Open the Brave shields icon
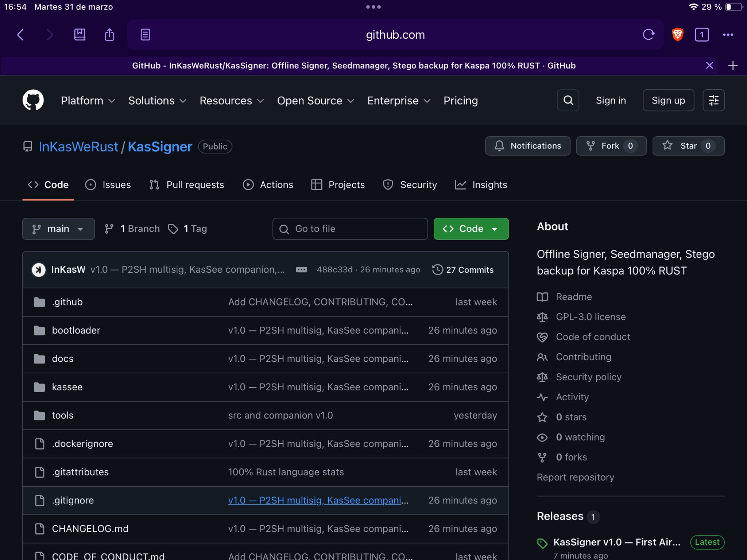Viewport: 747px width, 560px height. pyautogui.click(x=677, y=35)
